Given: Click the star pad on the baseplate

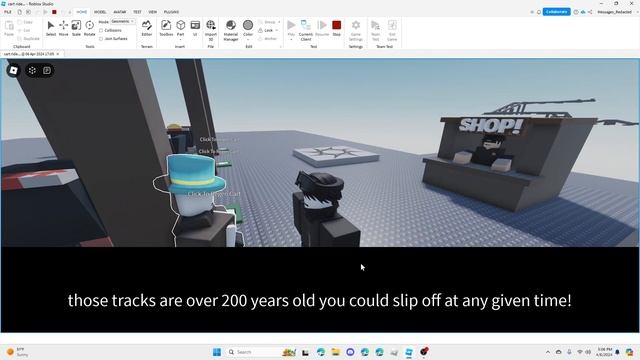Looking at the screenshot, I should coord(336,156).
